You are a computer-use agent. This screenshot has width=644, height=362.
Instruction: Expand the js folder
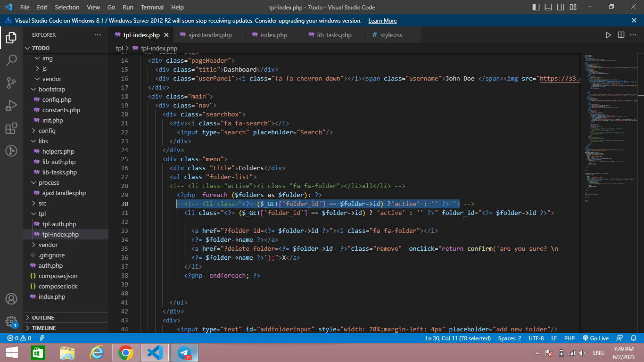[66, 69]
